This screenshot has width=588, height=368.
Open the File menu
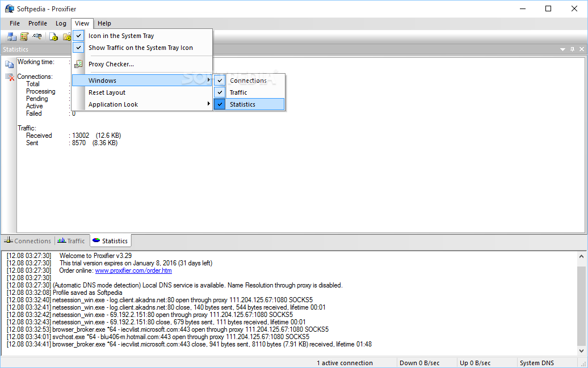[15, 23]
